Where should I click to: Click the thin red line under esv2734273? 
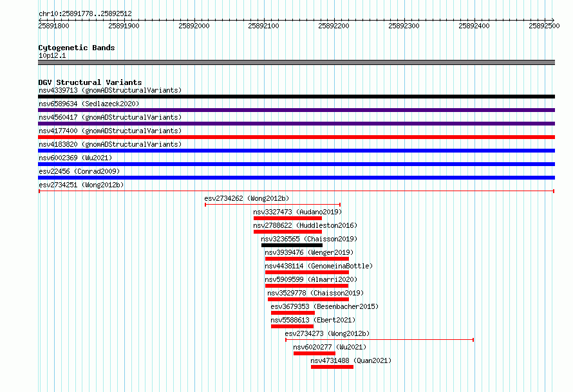pyautogui.click(x=380, y=340)
